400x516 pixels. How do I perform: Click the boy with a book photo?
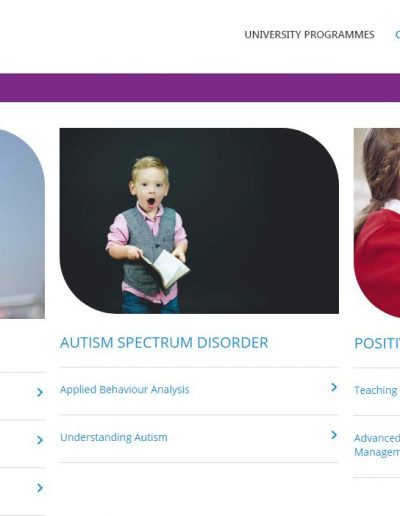tap(199, 221)
